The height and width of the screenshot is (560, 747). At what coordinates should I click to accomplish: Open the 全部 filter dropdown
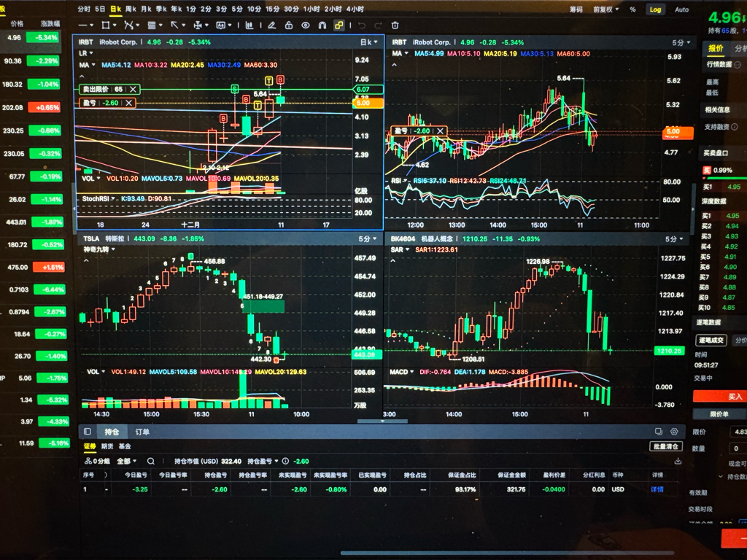127,461
